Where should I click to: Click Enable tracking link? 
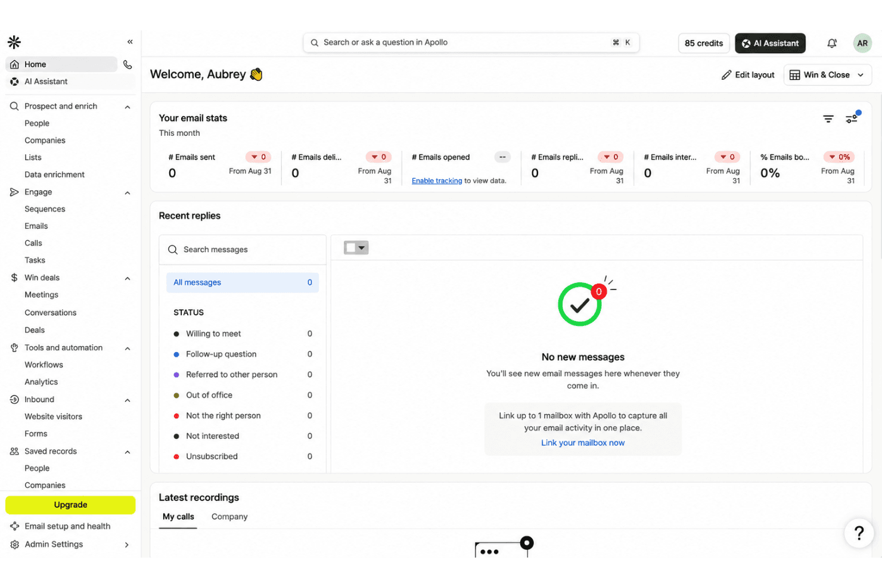[x=437, y=181]
